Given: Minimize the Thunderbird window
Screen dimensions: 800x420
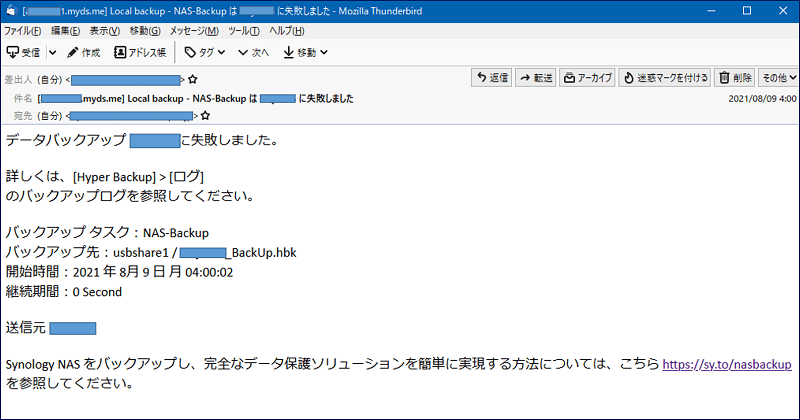Looking at the screenshot, I should pos(711,11).
